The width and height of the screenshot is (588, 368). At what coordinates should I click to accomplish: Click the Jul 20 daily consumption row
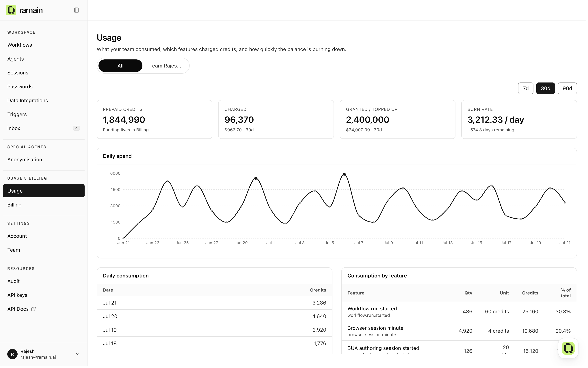[214, 316]
